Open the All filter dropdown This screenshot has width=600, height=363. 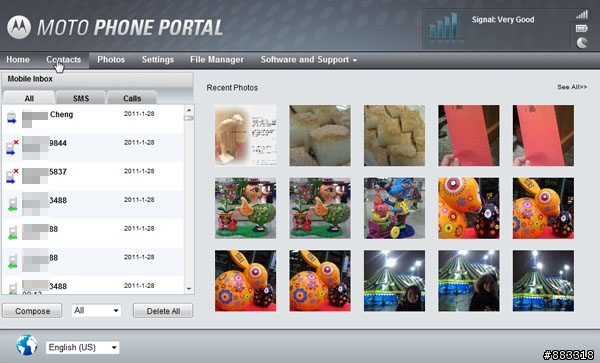tap(96, 311)
